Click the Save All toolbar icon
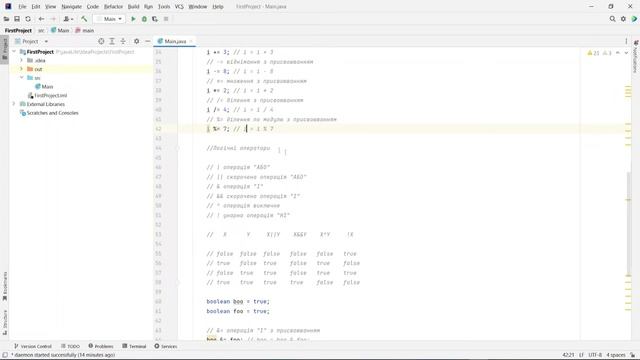The image size is (640, 360). (x=17, y=19)
